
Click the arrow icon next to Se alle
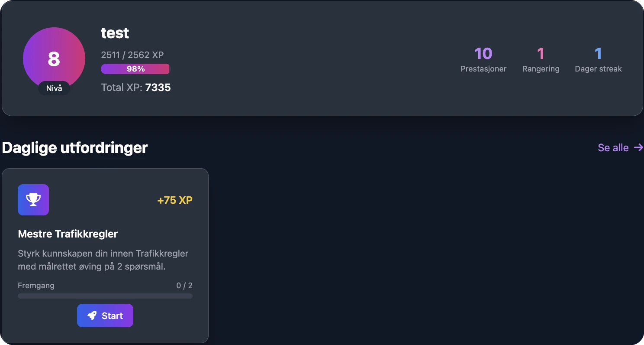639,147
